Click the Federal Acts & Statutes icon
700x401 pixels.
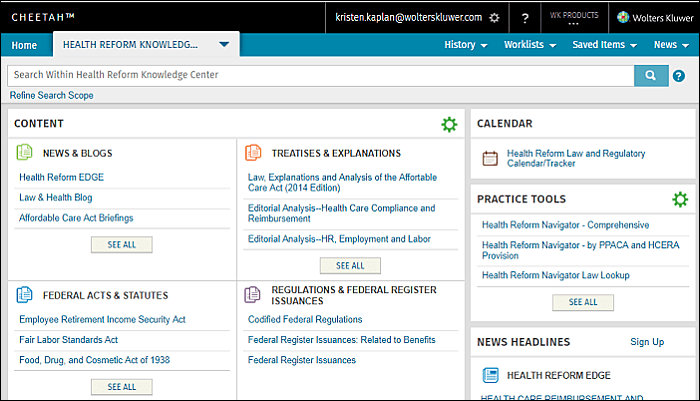[x=26, y=295]
